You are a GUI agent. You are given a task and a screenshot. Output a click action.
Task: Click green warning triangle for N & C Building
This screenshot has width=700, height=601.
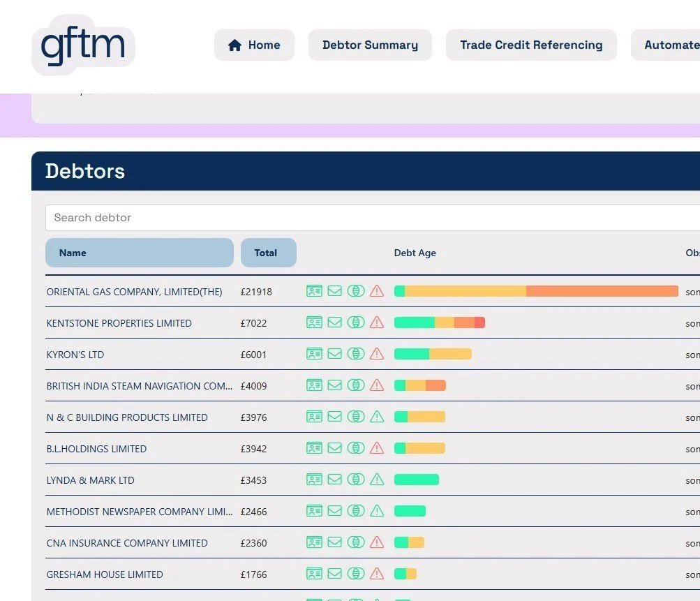click(x=377, y=417)
